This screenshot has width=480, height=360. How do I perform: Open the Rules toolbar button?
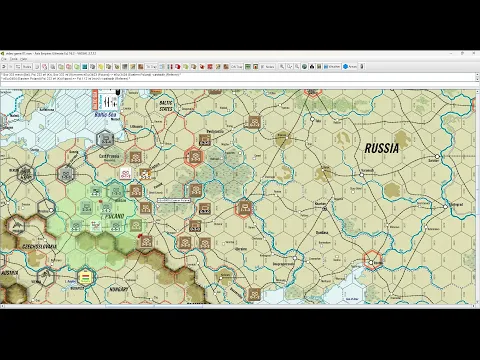pos(27,67)
